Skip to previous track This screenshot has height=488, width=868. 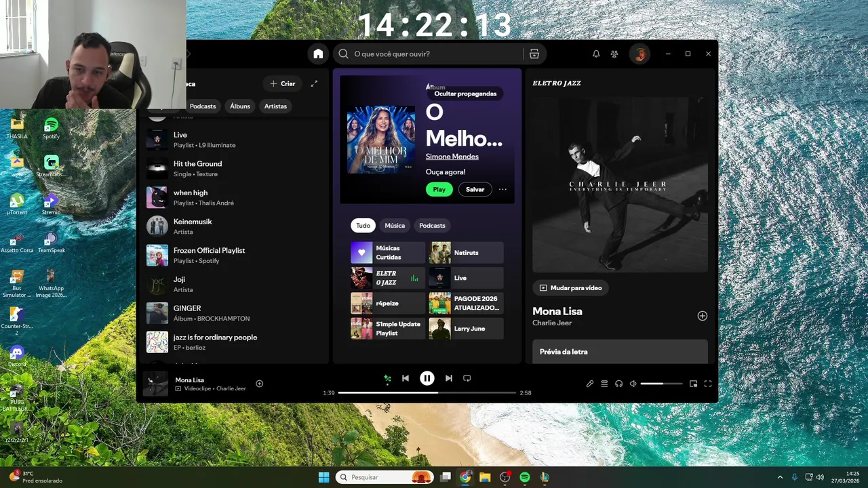point(406,378)
